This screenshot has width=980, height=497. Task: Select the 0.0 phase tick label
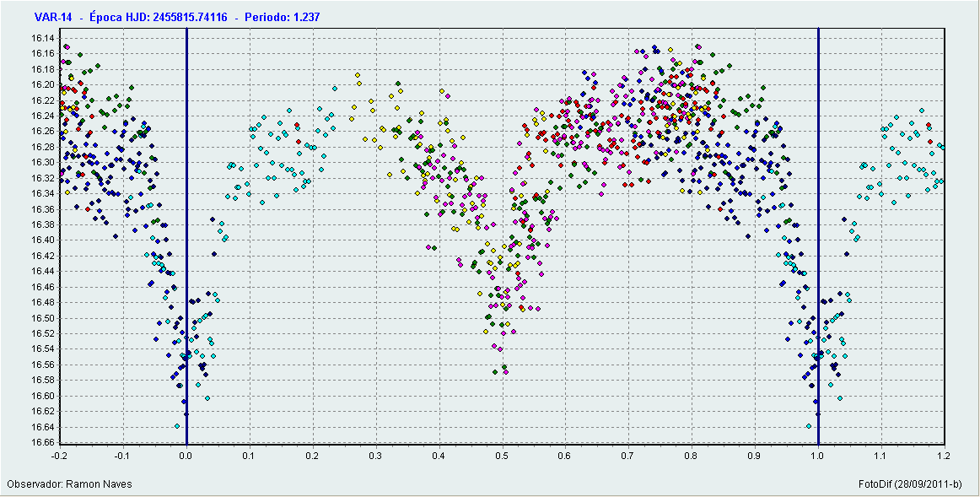click(186, 456)
